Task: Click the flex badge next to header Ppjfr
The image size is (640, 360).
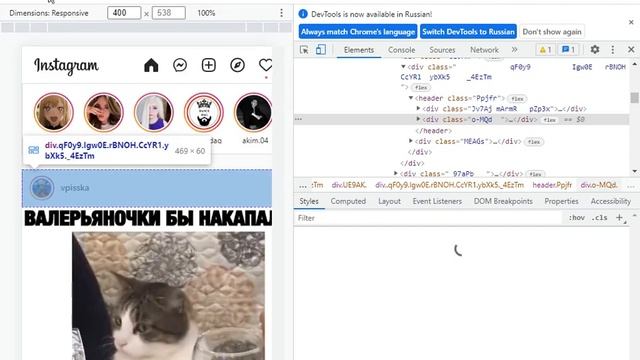Action: (x=517, y=99)
